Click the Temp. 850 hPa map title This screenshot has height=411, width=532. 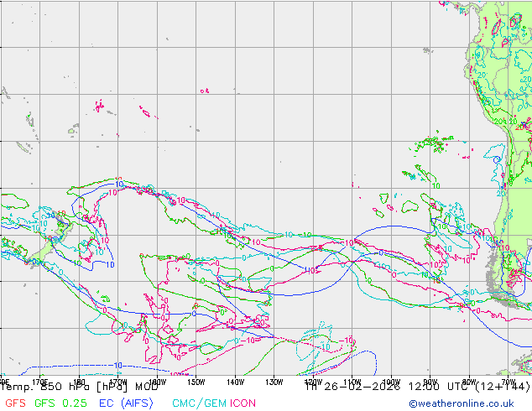pyautogui.click(x=80, y=388)
